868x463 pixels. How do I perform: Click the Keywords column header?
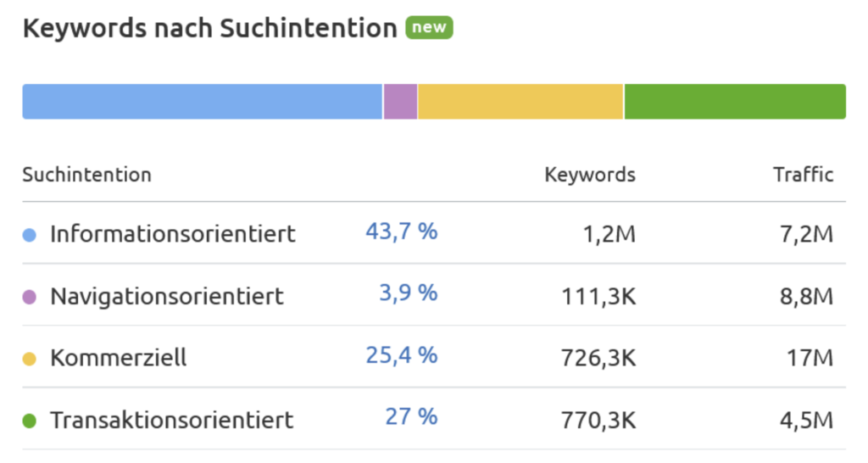(590, 175)
